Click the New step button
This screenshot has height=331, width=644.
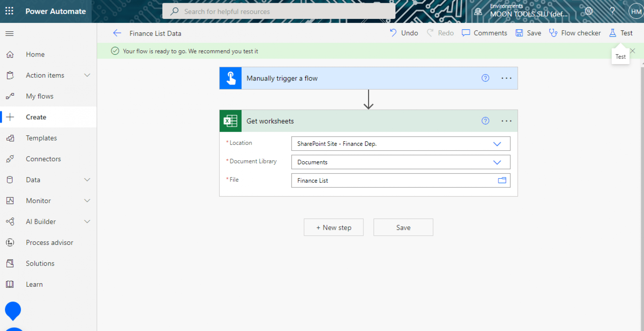click(333, 227)
